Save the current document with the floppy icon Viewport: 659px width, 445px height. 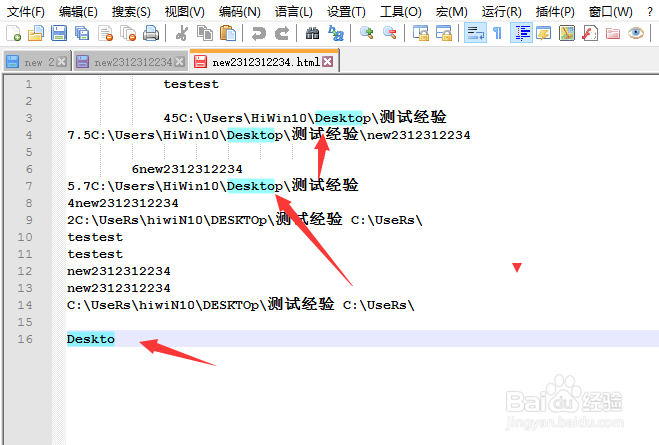click(x=58, y=33)
